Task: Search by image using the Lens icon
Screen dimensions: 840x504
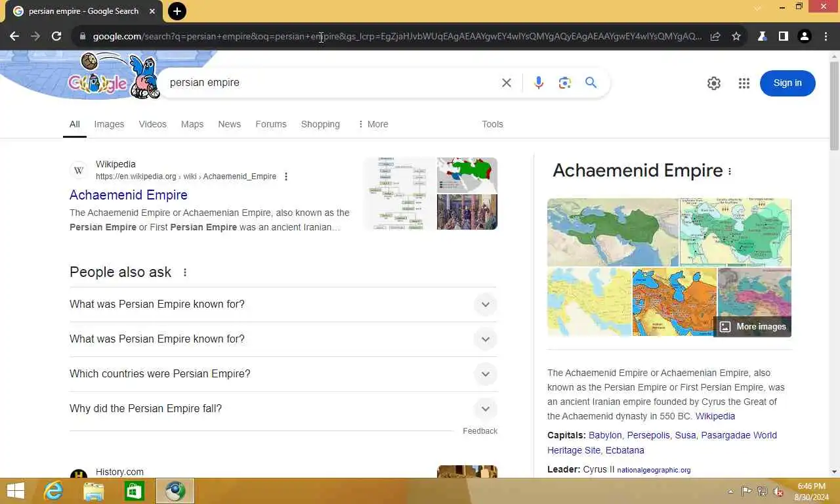Action: pos(564,83)
